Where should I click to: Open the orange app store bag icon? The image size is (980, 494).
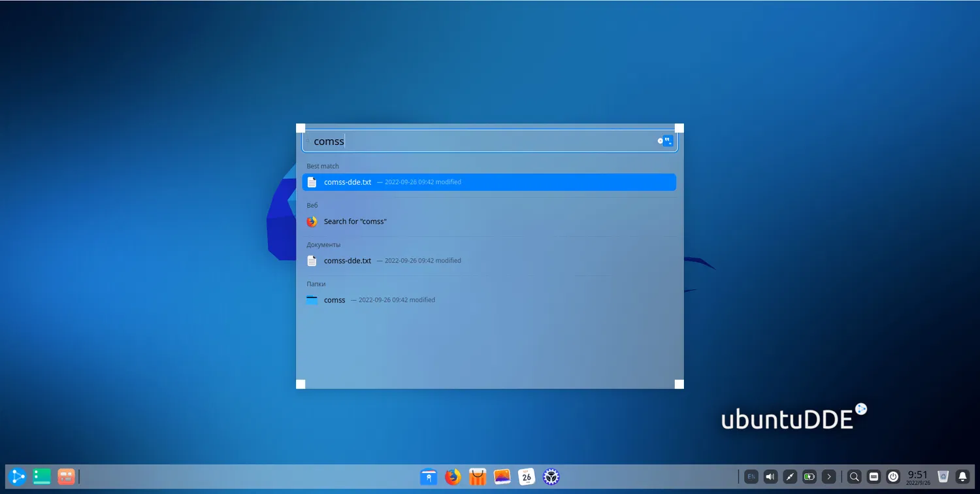(x=478, y=476)
